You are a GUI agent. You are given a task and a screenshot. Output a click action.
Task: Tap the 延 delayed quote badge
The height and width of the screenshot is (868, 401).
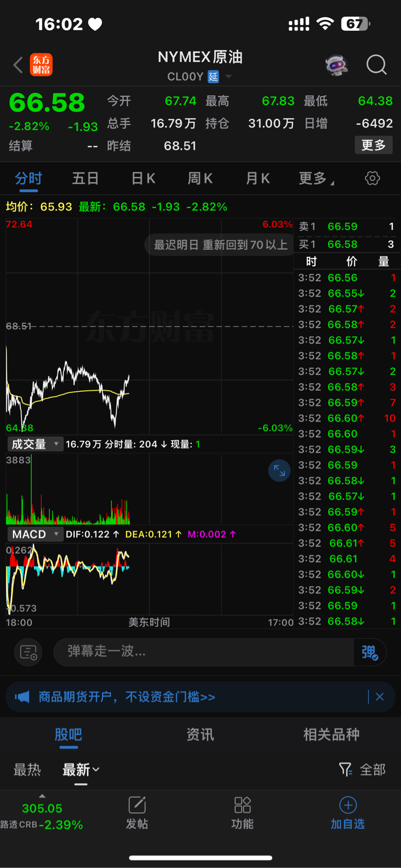214,77
